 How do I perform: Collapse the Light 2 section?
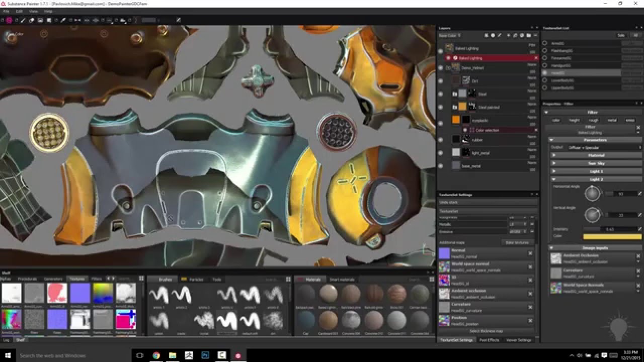pos(596,179)
